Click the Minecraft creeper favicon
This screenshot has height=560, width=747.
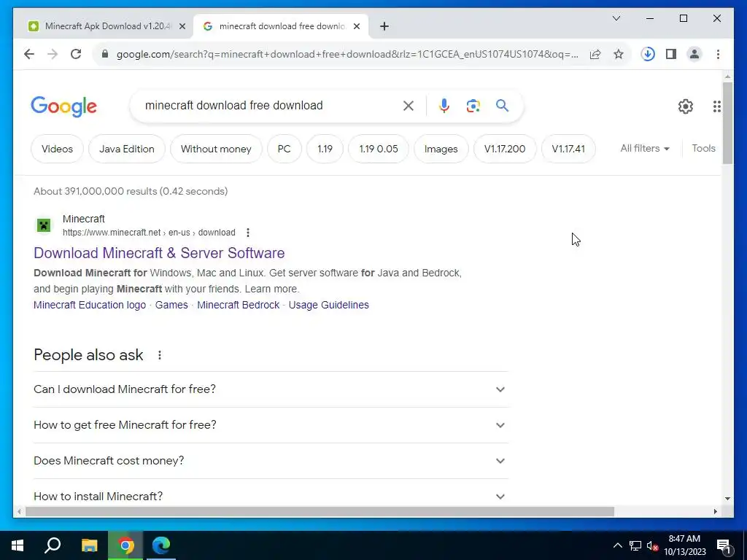click(x=44, y=225)
